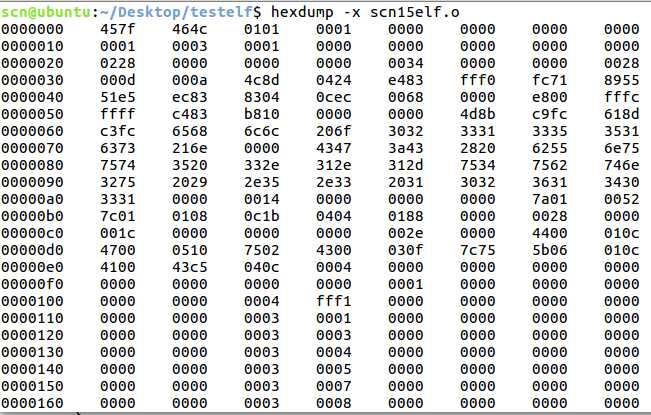Select offset label 0000060
The height and width of the screenshot is (415, 651).
(x=32, y=131)
